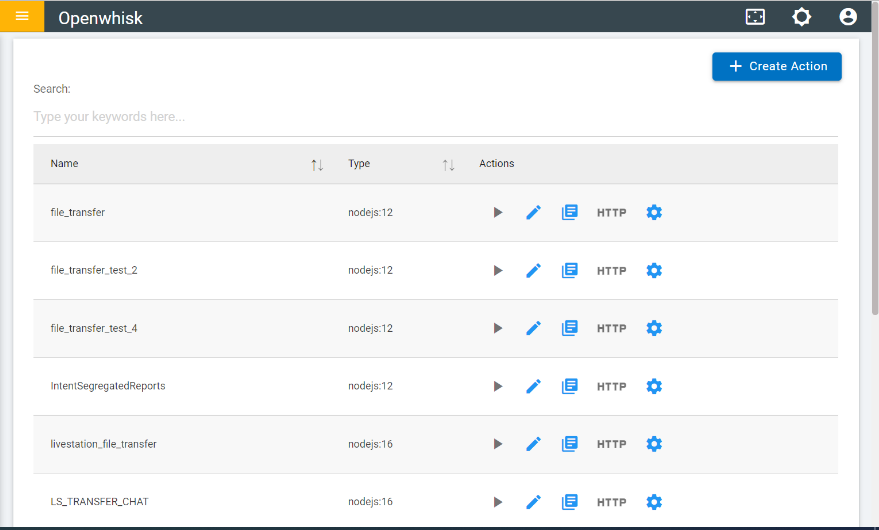Run the file_transfer action
The image size is (879, 530).
[498, 213]
